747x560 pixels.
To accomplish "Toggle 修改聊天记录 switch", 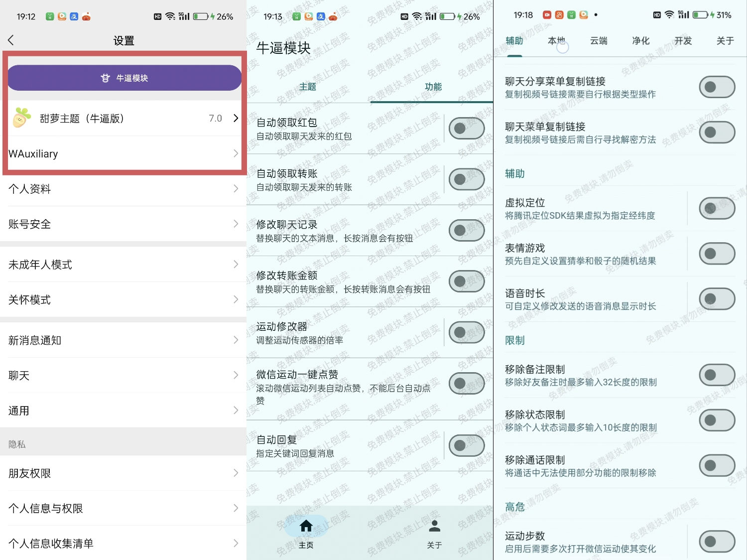I will 467,230.
